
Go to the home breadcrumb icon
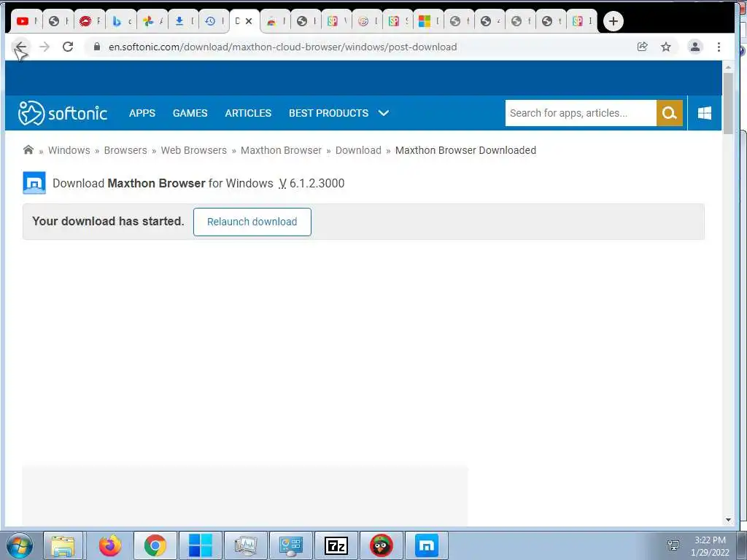coord(28,150)
